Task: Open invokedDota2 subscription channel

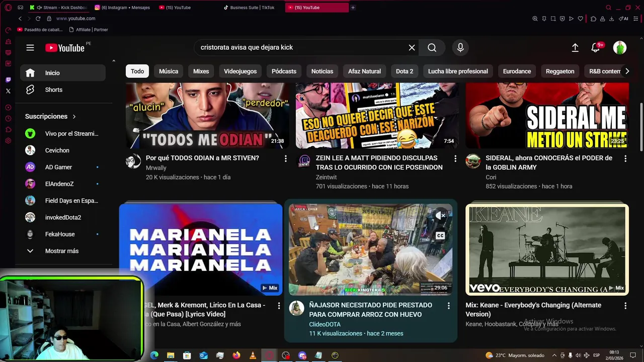Action: (x=63, y=217)
